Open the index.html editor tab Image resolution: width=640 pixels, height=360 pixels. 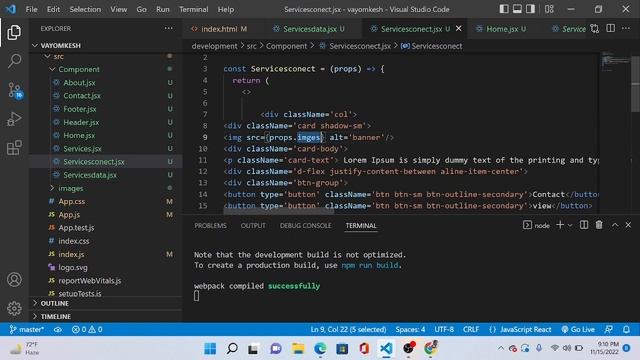[x=219, y=29]
